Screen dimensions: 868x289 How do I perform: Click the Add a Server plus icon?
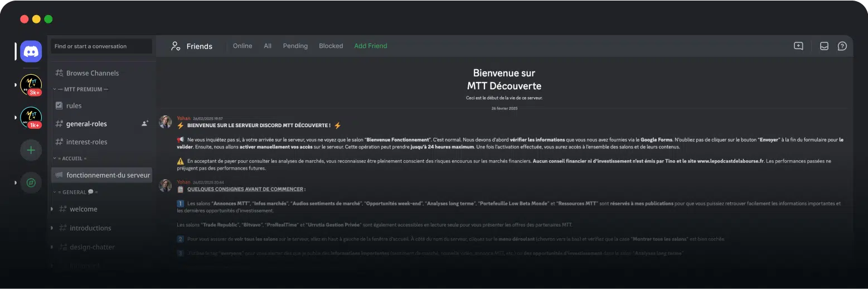point(31,150)
